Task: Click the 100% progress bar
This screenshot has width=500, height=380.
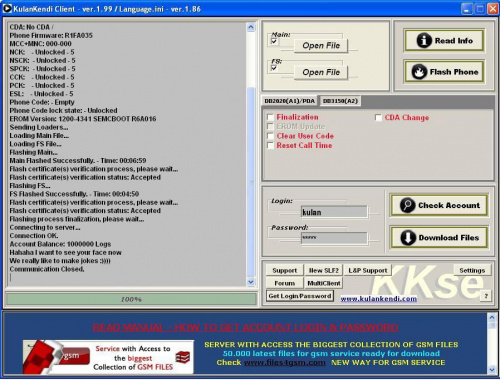Action: coord(131,299)
